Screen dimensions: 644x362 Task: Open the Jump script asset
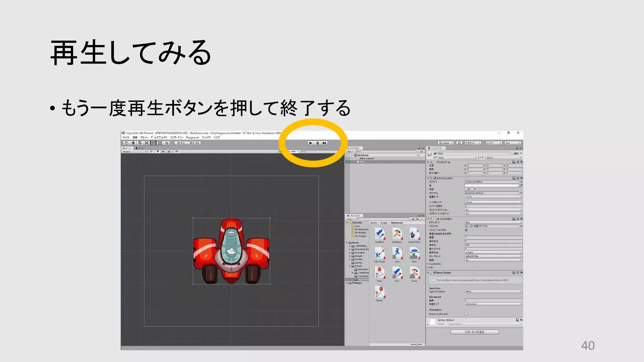(397, 255)
